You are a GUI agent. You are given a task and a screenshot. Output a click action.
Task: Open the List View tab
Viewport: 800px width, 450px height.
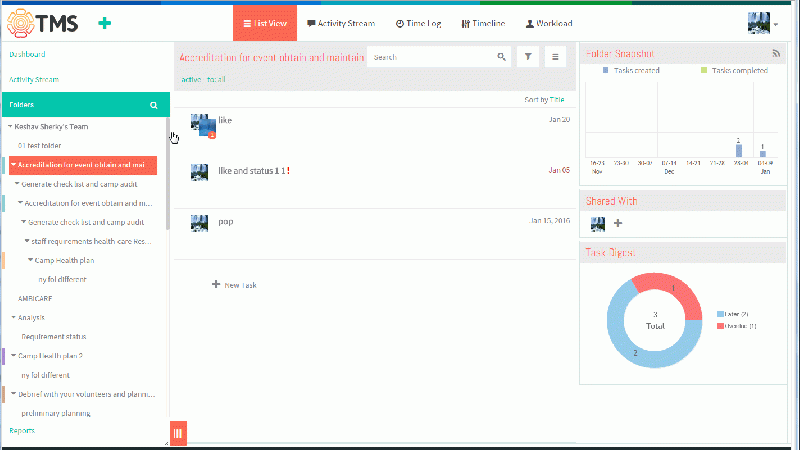coord(265,23)
